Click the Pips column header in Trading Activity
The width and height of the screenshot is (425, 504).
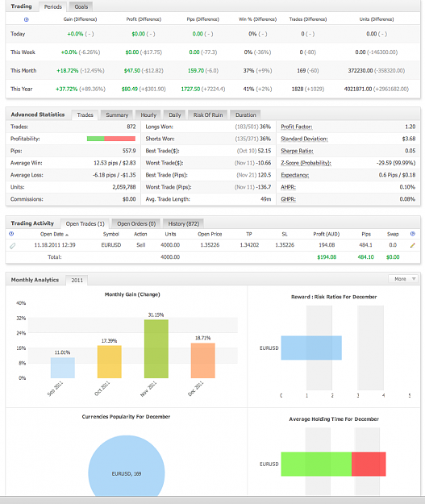[x=366, y=235]
